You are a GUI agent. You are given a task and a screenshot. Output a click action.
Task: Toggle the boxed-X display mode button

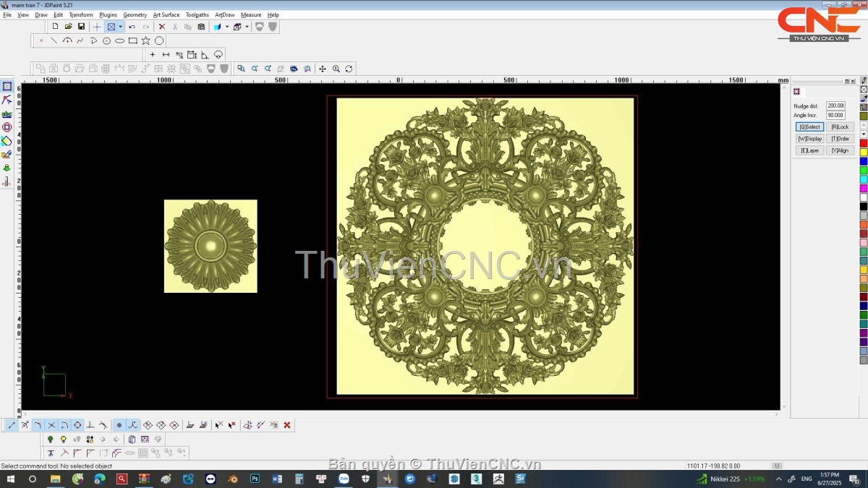click(111, 27)
